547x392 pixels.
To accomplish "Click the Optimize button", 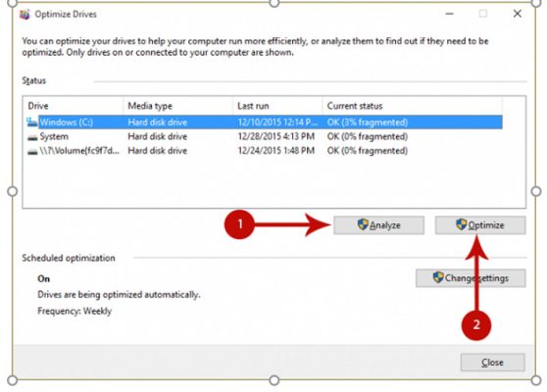I will coord(480,225).
